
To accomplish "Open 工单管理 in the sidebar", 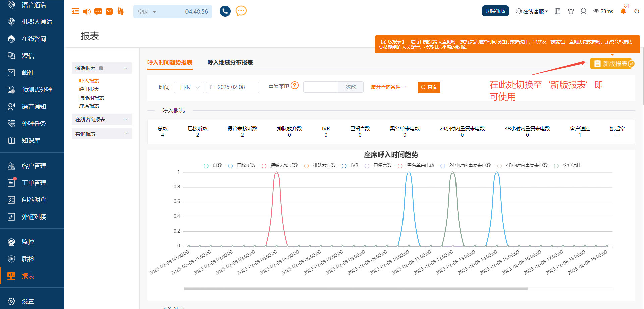I will 34,183.
